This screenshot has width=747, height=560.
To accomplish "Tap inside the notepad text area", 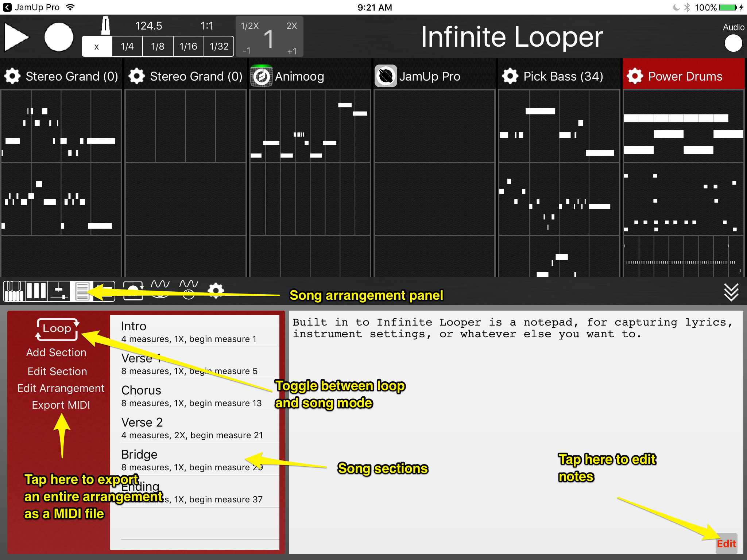I will coord(516,432).
